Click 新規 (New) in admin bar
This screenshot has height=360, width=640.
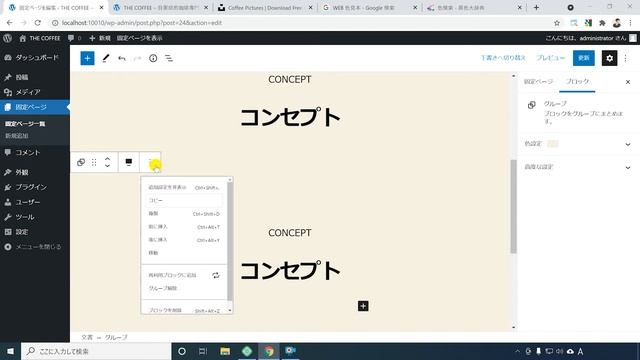tap(100, 38)
